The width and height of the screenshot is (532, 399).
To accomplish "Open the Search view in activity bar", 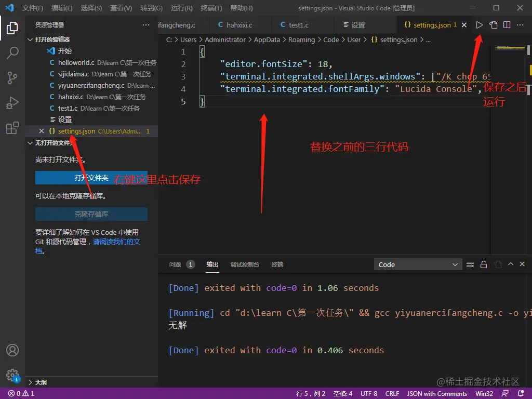I will [12, 52].
